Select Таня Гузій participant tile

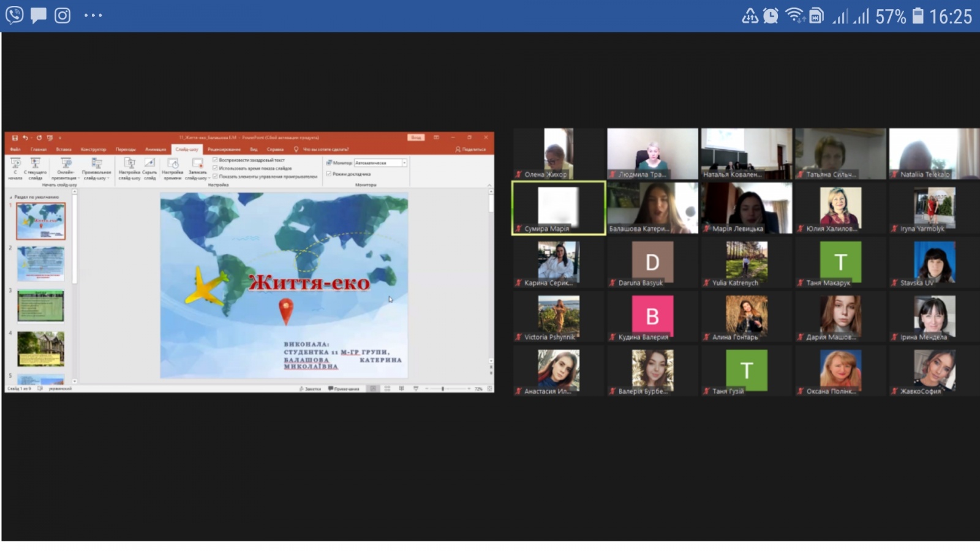(x=746, y=371)
